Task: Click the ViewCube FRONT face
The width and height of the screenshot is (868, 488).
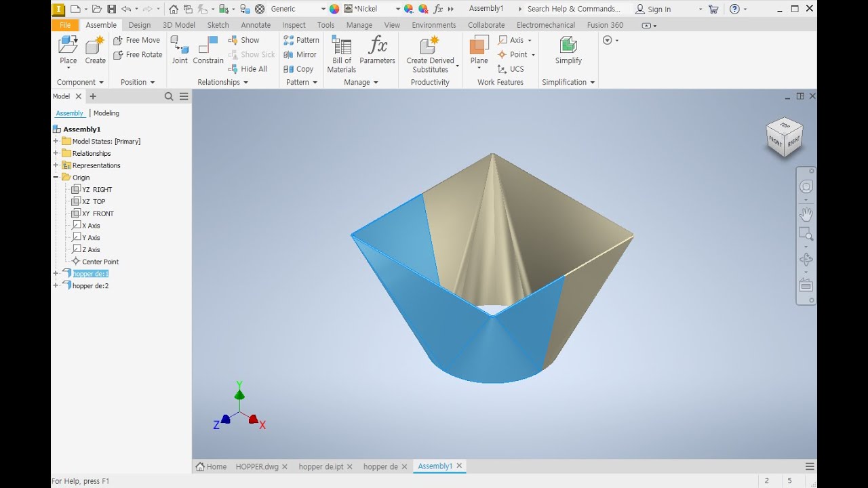Action: tap(775, 142)
